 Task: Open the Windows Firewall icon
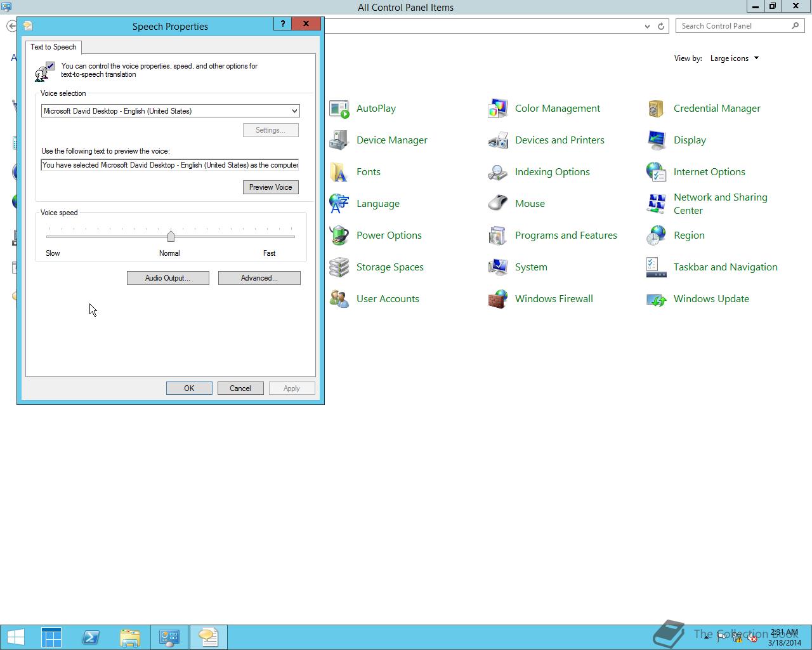click(498, 299)
